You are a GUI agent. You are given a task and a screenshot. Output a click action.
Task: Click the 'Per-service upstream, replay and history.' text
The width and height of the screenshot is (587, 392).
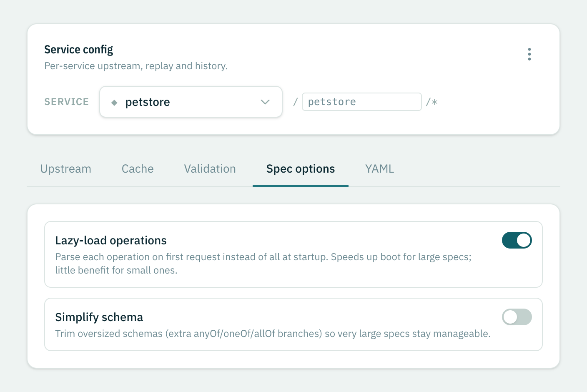pyautogui.click(x=136, y=66)
